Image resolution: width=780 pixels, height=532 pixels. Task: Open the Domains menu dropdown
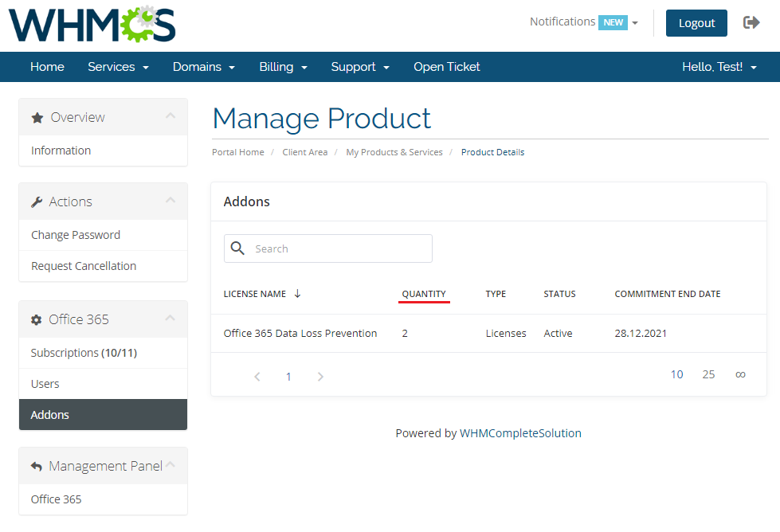[203, 67]
